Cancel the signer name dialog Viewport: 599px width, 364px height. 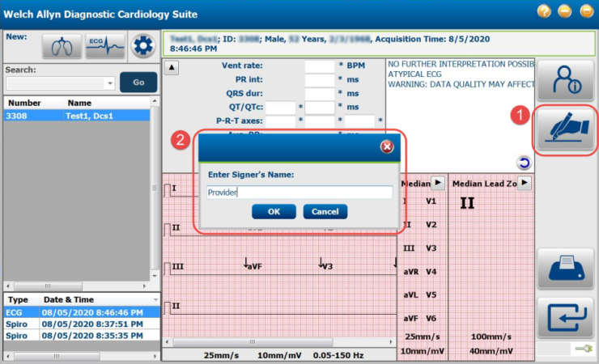click(x=325, y=212)
